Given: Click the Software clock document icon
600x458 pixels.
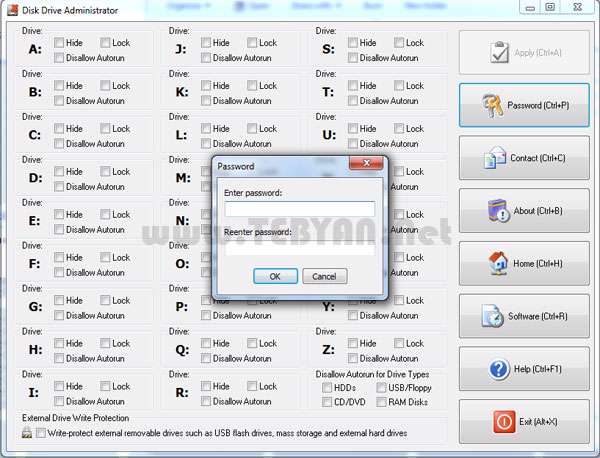Looking at the screenshot, I should tap(492, 316).
